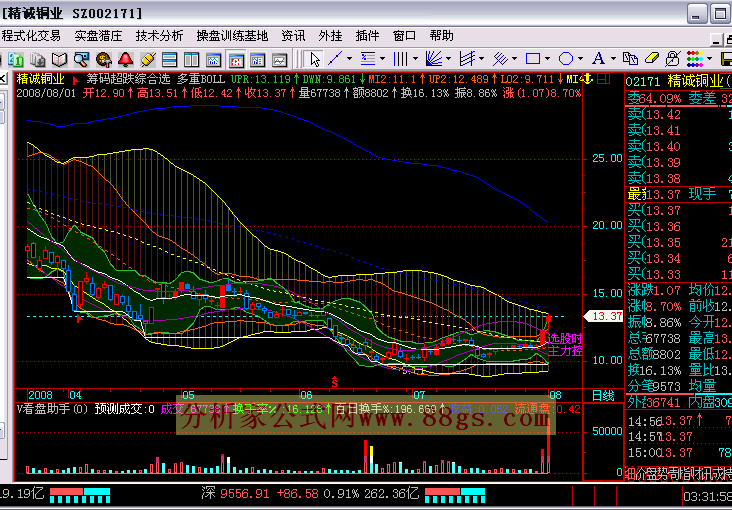The width and height of the screenshot is (732, 510).
Task: Click the blue chart window icon
Action: (x=213, y=59)
